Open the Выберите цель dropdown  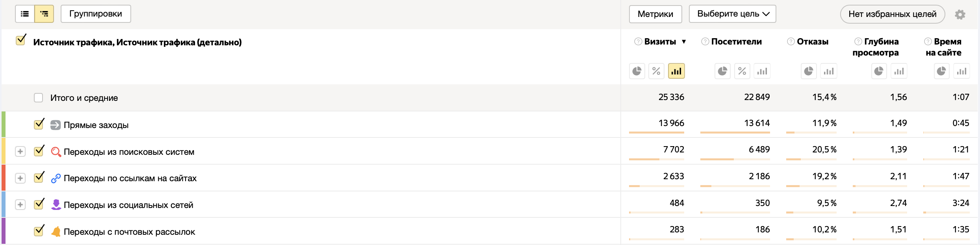[x=732, y=14]
